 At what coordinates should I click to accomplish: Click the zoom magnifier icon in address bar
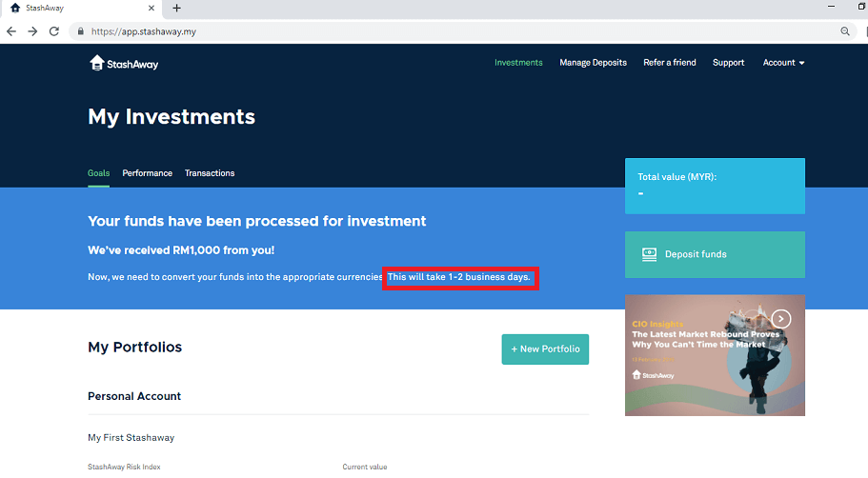pos(845,31)
